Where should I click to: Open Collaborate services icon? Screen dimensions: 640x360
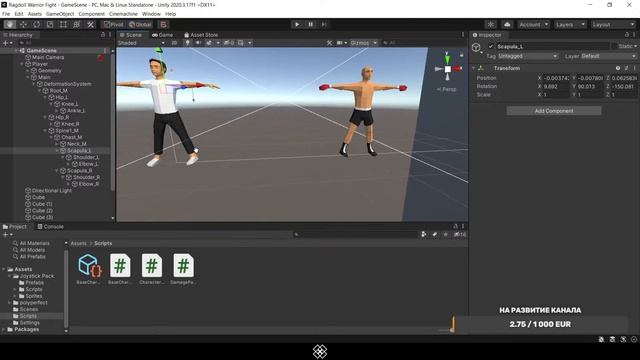[491, 24]
